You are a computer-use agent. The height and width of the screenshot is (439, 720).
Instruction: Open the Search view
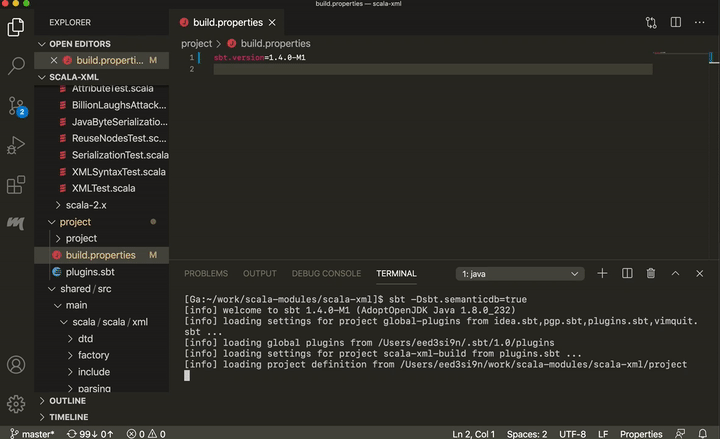tap(16, 66)
